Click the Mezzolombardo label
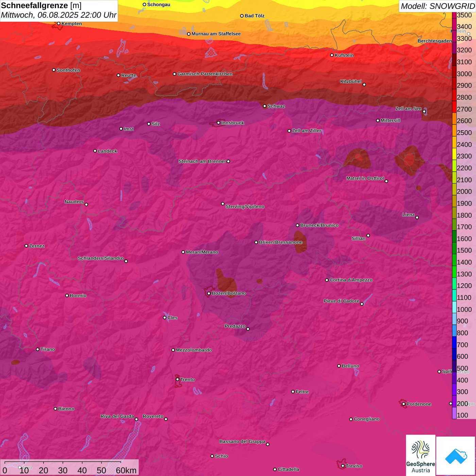The image size is (476, 476). coord(194,350)
